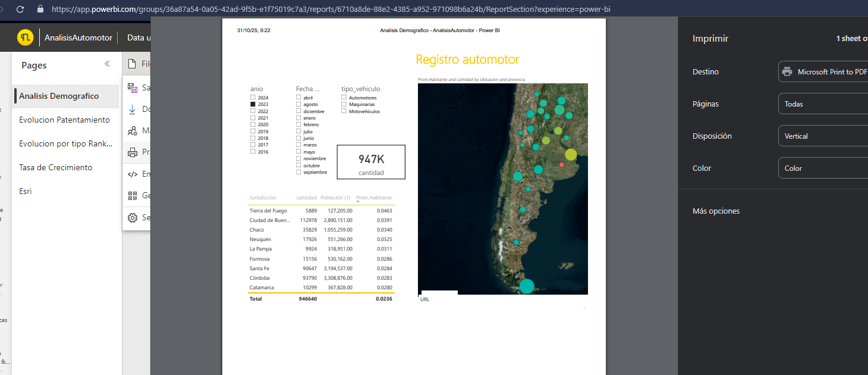This screenshot has height=375, width=868.
Task: Click the Córdoba row in the table
Action: pyautogui.click(x=321, y=278)
